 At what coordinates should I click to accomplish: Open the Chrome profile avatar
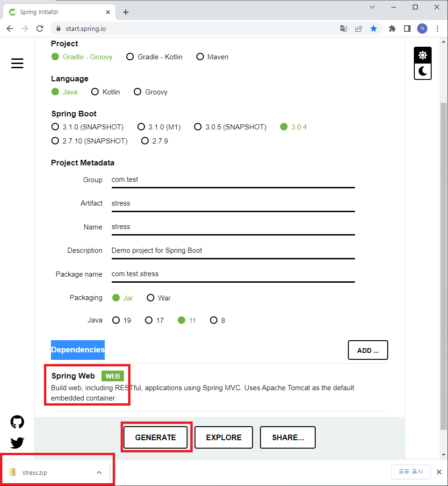[422, 29]
